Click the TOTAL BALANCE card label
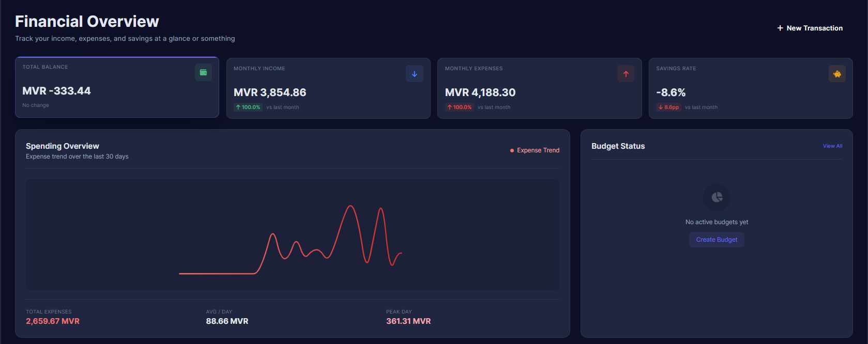 [45, 67]
